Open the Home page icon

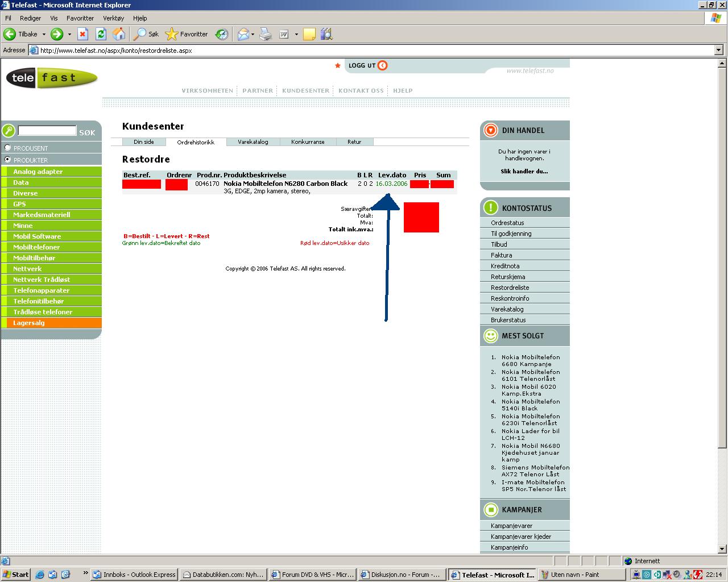[x=119, y=34]
